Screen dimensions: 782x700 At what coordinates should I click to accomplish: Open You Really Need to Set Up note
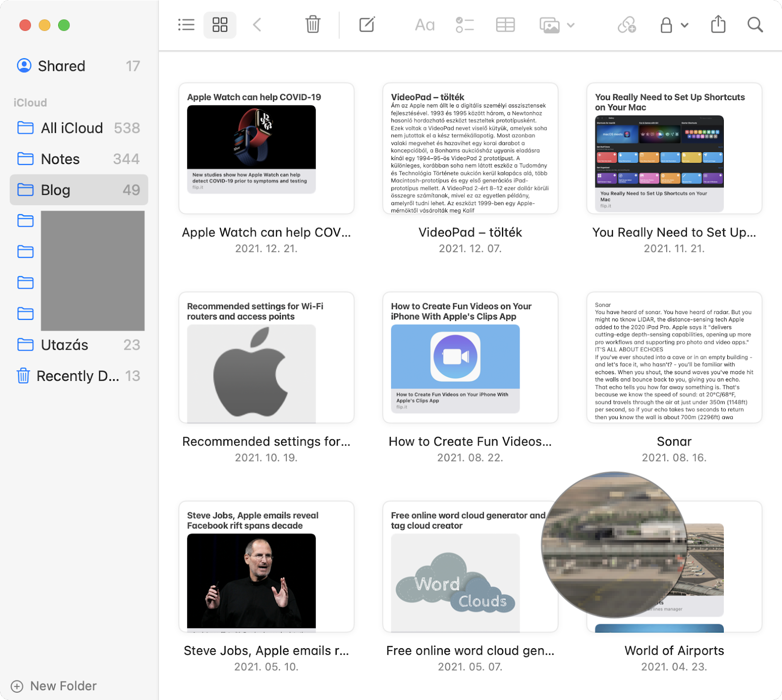coord(674,148)
